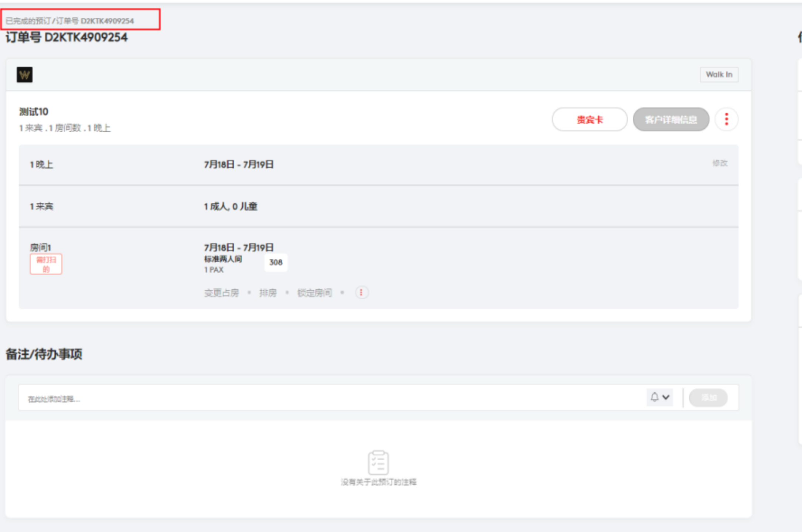Click the empty-notes clipboard icon
The width and height of the screenshot is (802, 532).
378,462
